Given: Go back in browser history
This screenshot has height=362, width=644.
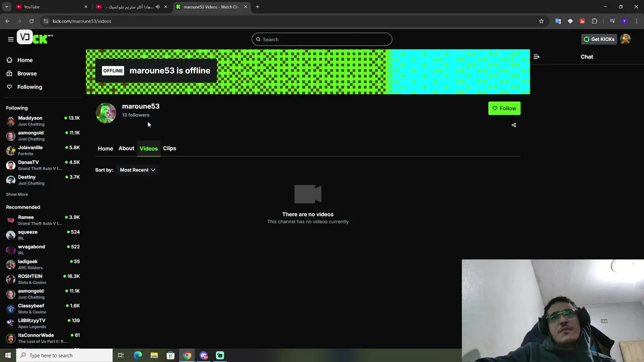Looking at the screenshot, I should click(8, 21).
